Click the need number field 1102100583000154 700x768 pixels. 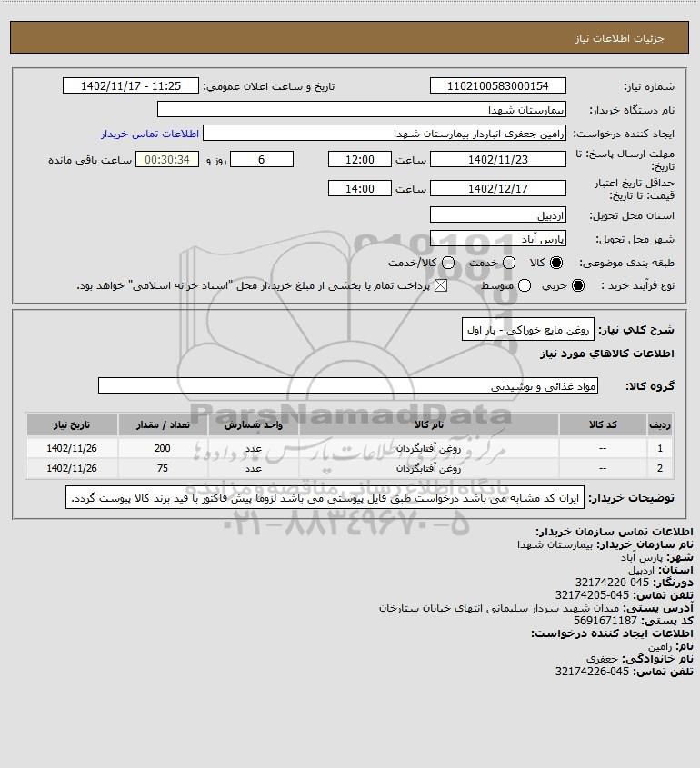[x=497, y=85]
